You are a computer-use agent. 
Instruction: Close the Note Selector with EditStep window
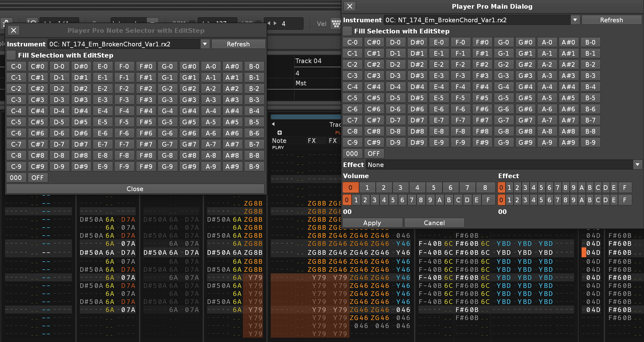pyautogui.click(x=14, y=30)
